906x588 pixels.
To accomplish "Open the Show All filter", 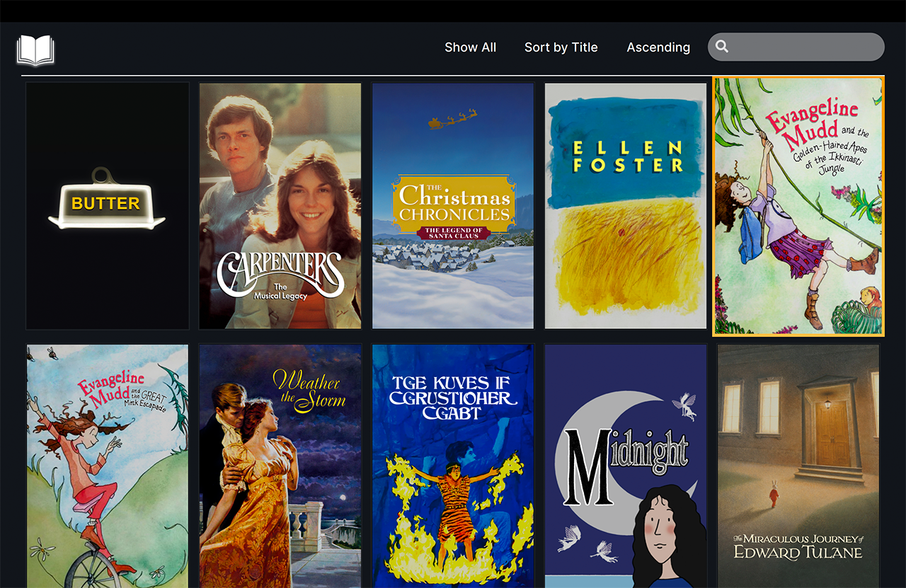I will [x=470, y=47].
